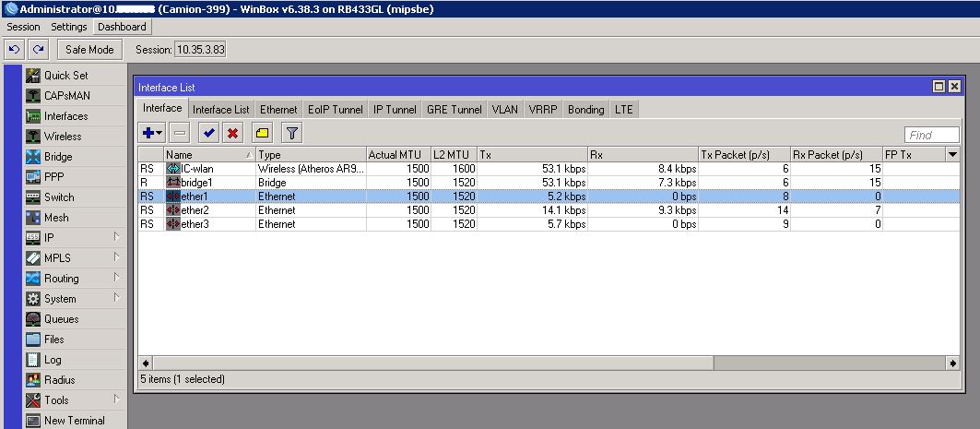Open IP menu icon in sidebar
Viewport: 980px width, 429px height.
point(33,238)
